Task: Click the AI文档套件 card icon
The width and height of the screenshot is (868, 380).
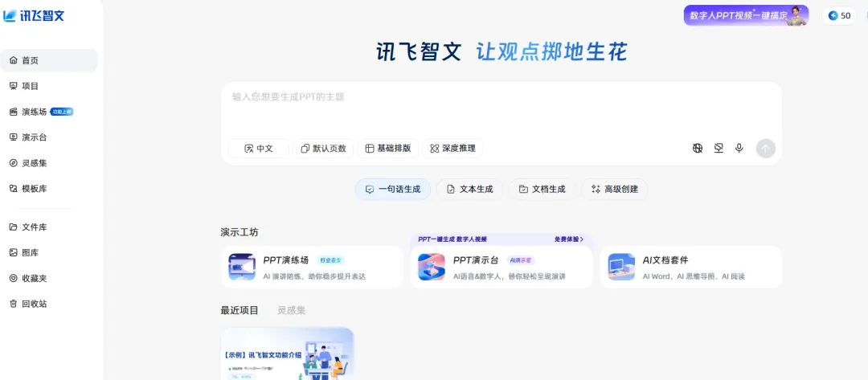Action: 621,268
